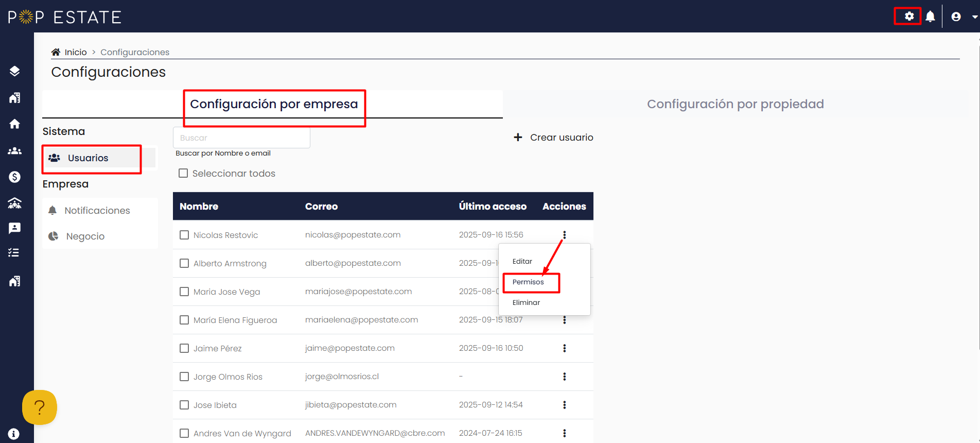This screenshot has height=443, width=980.
Task: Tick the checkbox for Jaime Pérez
Action: tap(184, 348)
